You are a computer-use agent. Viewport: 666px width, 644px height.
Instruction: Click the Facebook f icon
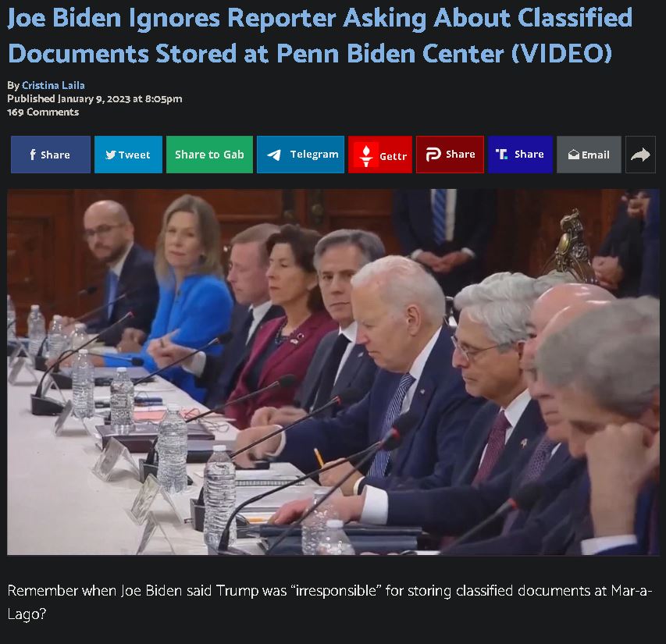click(x=33, y=155)
